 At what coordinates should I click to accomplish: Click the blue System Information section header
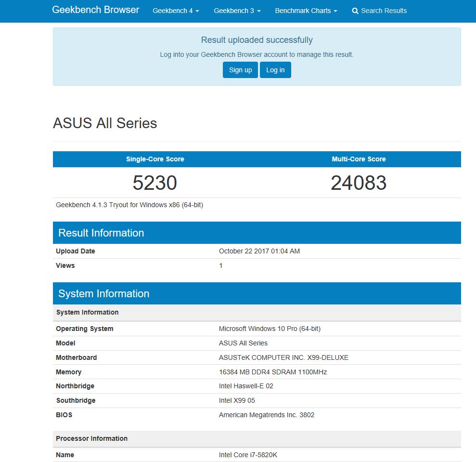[x=257, y=293]
